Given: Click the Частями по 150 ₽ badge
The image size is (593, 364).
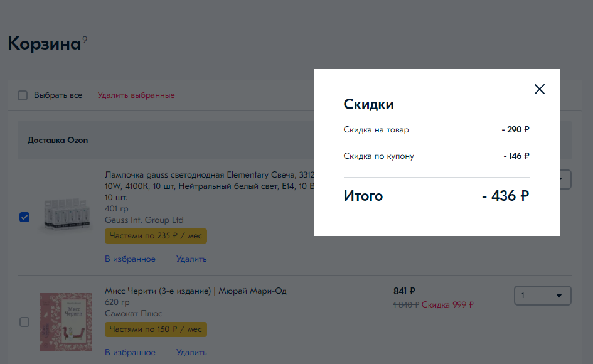Looking at the screenshot, I should click(x=156, y=329).
